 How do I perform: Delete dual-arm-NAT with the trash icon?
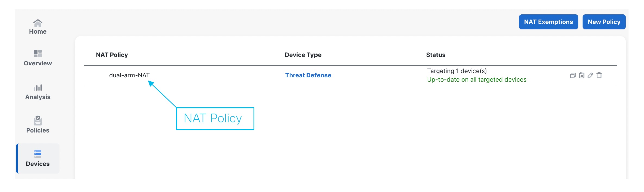click(599, 75)
